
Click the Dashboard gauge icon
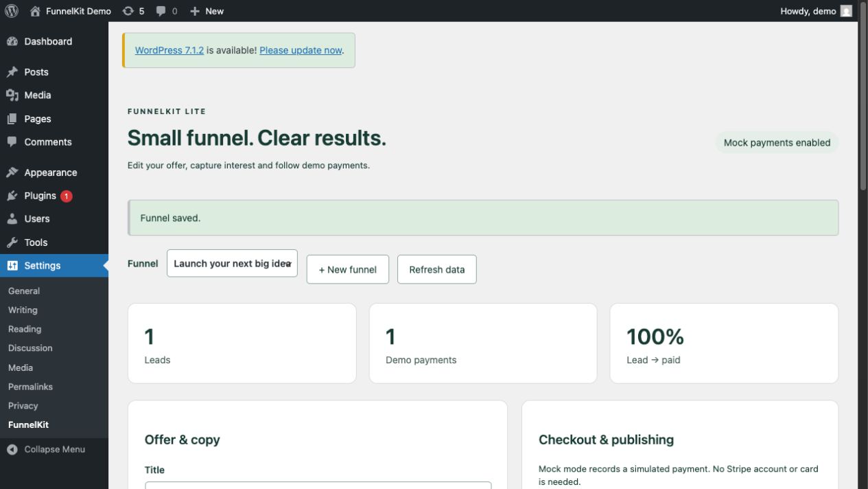12,41
